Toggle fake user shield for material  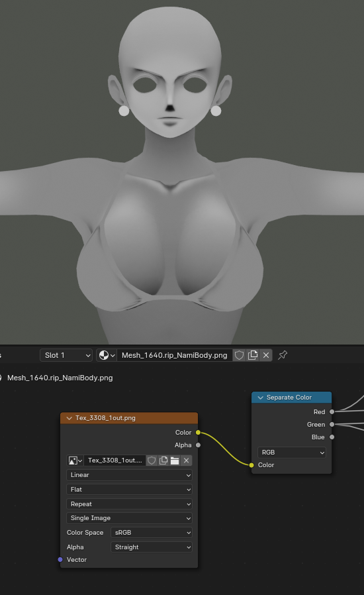(240, 355)
